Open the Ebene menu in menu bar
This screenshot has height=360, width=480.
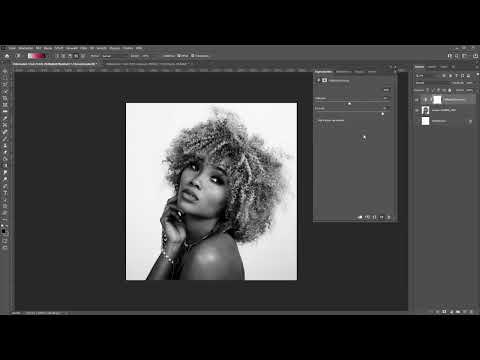[x=48, y=48]
